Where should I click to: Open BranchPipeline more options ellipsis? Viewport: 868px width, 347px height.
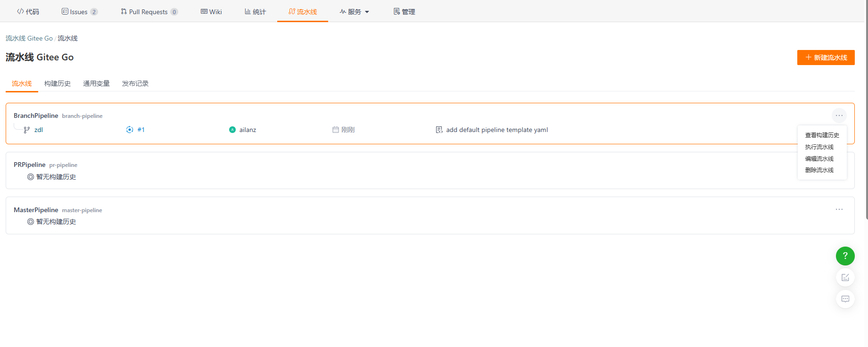click(839, 116)
